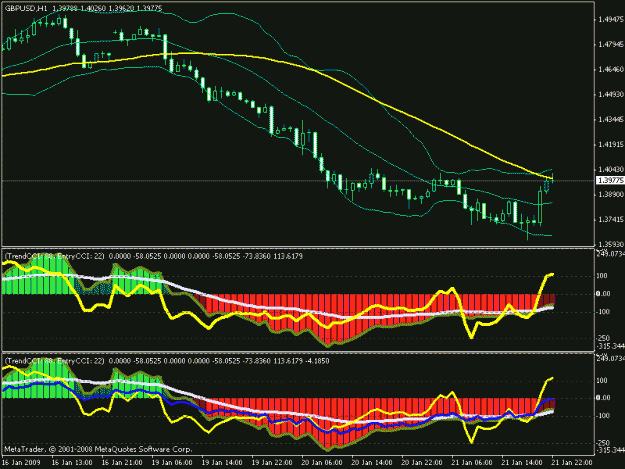The height and width of the screenshot is (469, 625).
Task: Click the 1.35930 price axis label
Action: pos(611,244)
